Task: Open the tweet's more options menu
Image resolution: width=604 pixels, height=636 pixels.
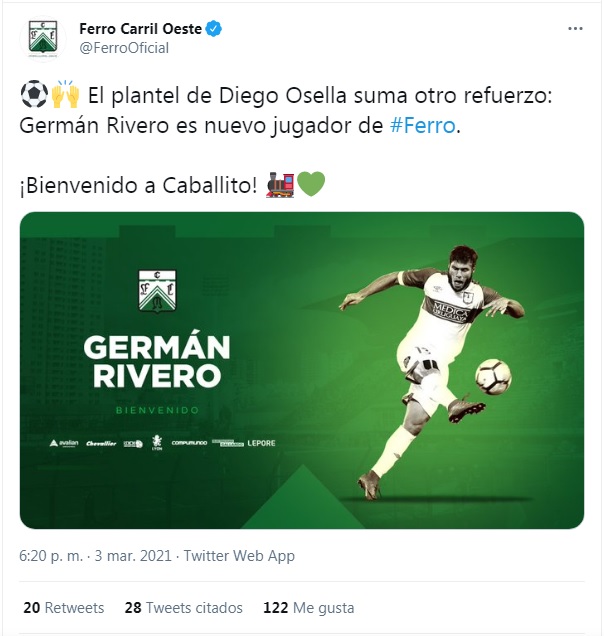Action: 575,29
